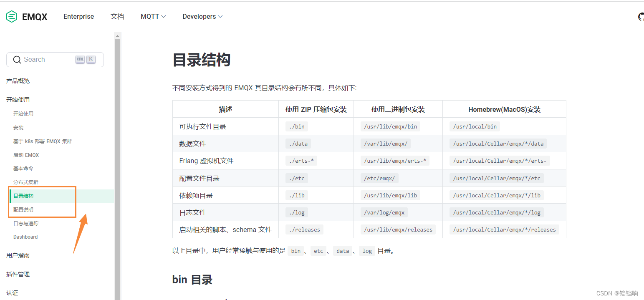644x300 pixels.
Task: Expand the 插件管理 sidebar section
Action: point(18,274)
